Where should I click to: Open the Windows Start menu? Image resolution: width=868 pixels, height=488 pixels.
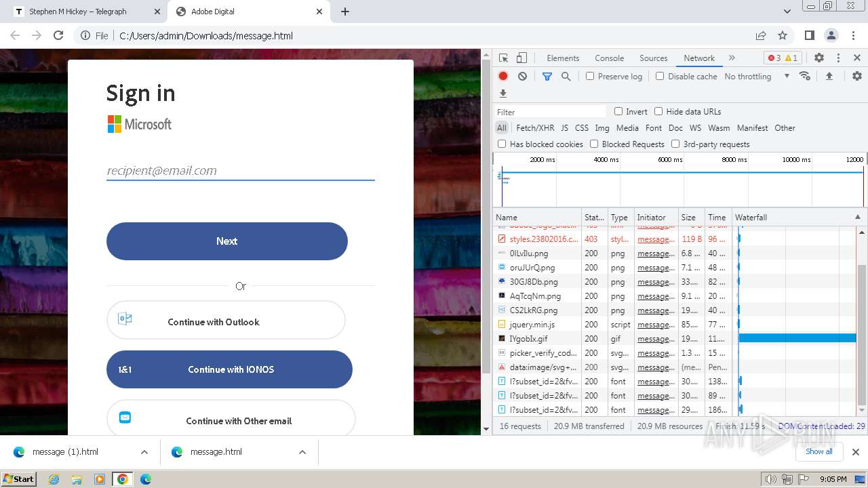(19, 479)
